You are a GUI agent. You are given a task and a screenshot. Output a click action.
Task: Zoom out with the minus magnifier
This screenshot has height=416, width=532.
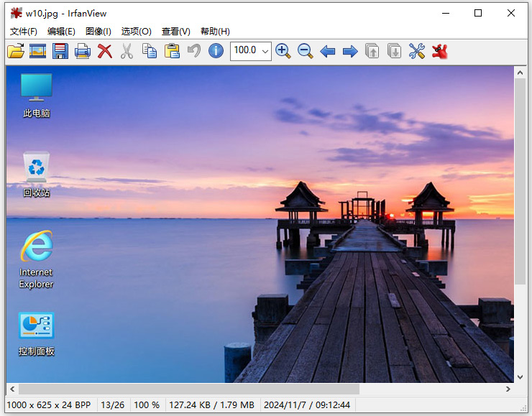click(306, 51)
